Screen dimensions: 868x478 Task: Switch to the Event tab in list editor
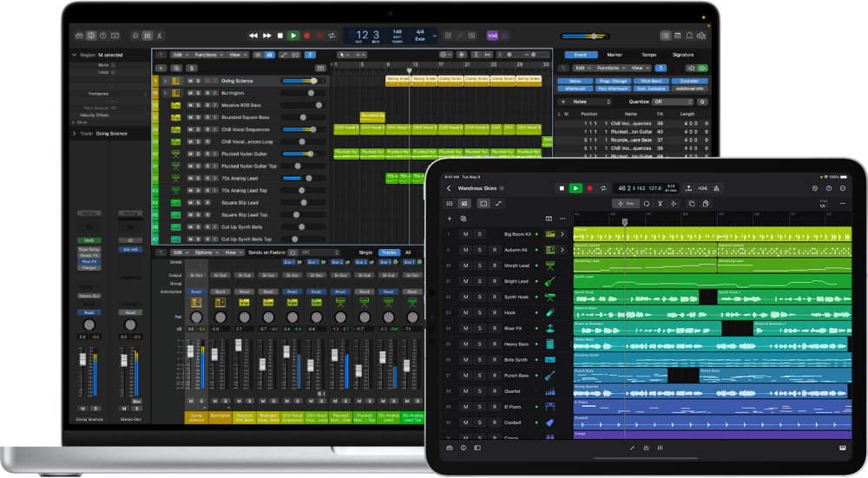click(x=581, y=55)
